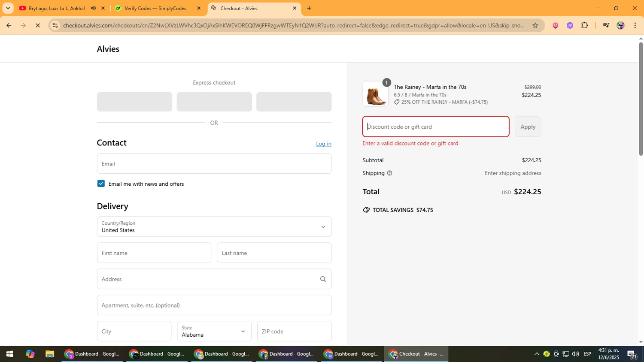Screen dimensions: 644x362
Task: Open the purple shield extension icon
Action: coord(555,25)
